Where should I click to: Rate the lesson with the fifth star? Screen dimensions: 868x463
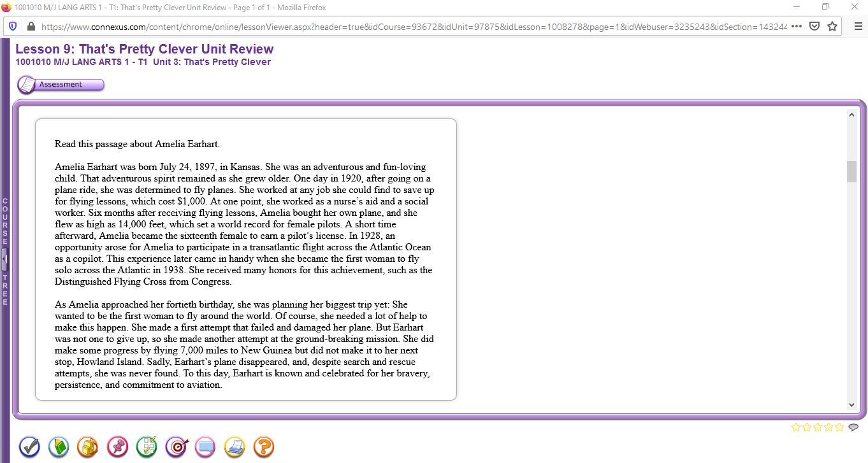[x=839, y=427]
